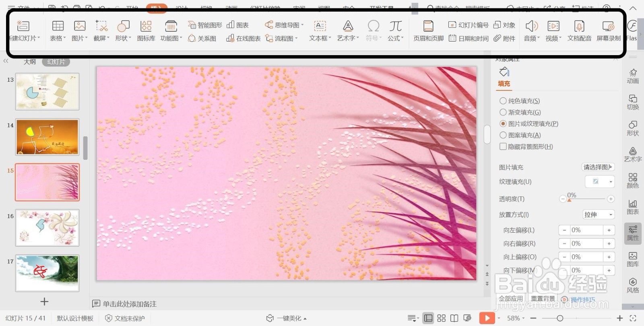The width and height of the screenshot is (644, 326).
Task: Open 关系图 relationship diagram
Action: click(x=202, y=38)
